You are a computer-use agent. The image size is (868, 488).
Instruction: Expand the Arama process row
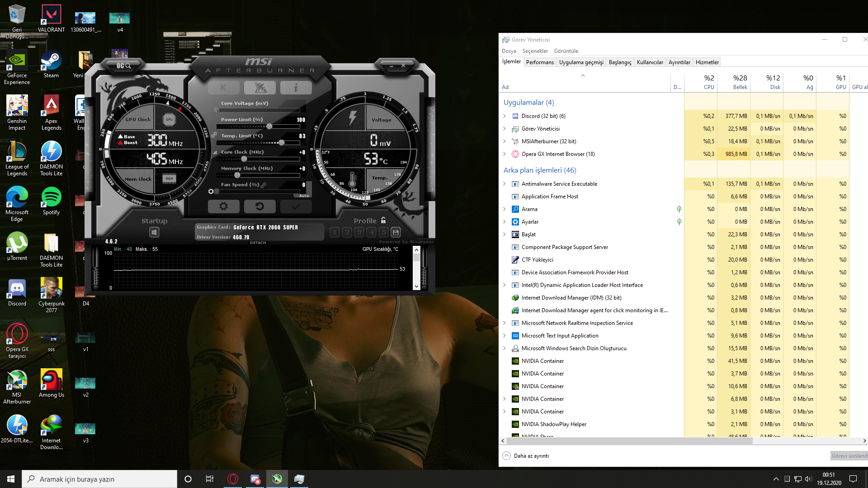pos(505,209)
